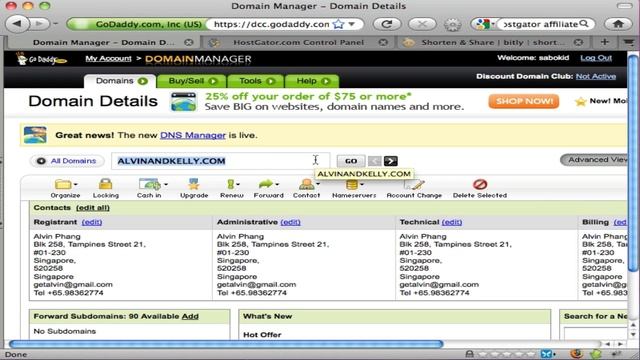Viewport: 640px width, 360px height.
Task: Click the Advanced View button
Action: point(594,160)
